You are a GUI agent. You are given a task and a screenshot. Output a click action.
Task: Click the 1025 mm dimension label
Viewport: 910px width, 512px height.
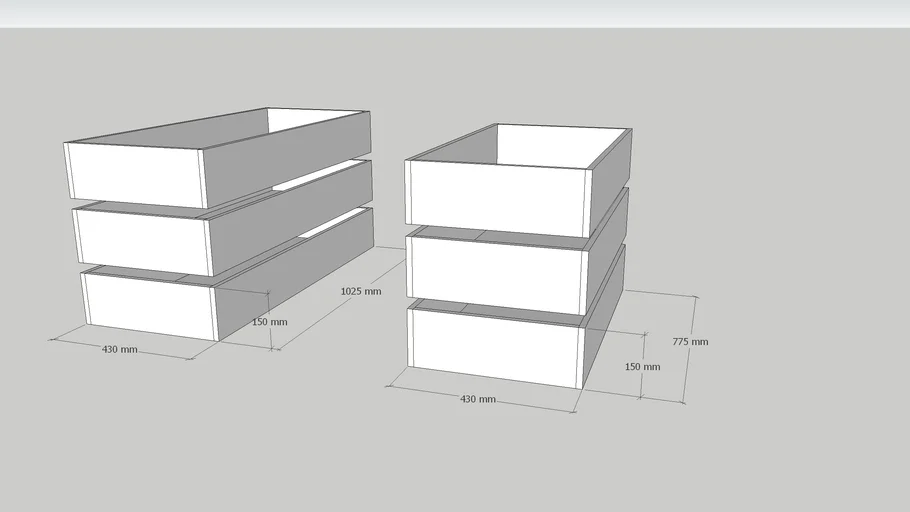click(361, 291)
